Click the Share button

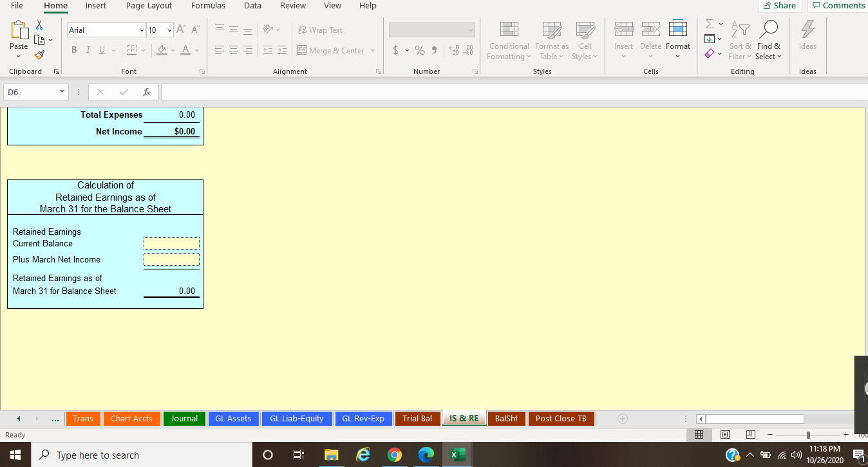pyautogui.click(x=779, y=6)
